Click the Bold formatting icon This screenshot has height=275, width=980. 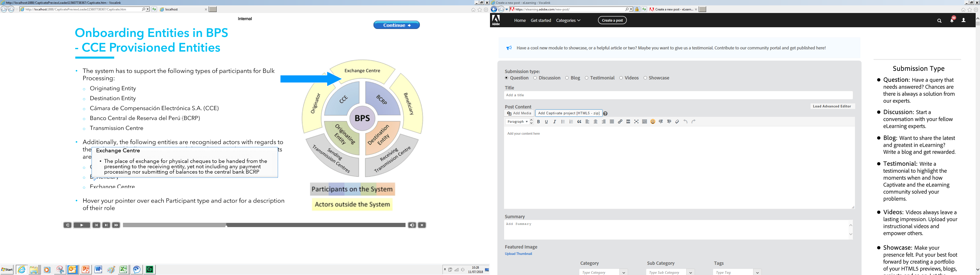538,121
